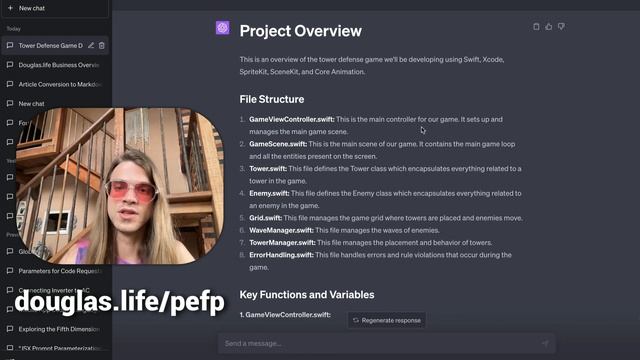Click the ChatGPT avatar icon beside Project Overview
Image resolution: width=640 pixels, height=360 pixels.
click(222, 28)
